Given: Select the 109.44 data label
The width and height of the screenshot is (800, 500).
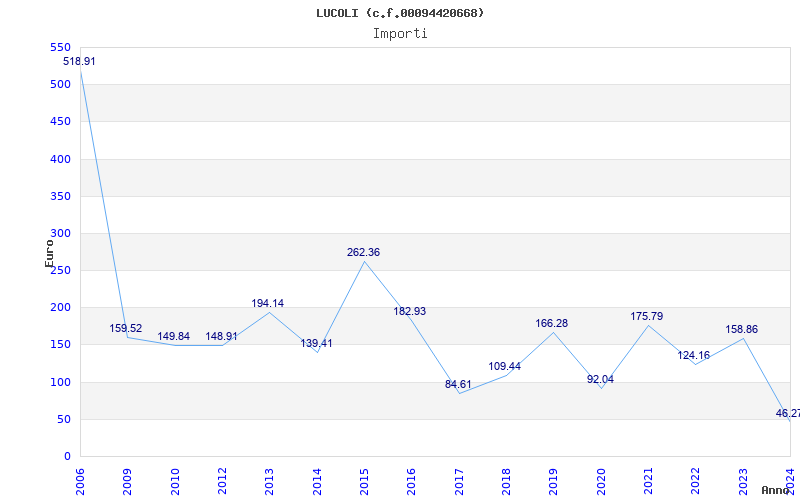Looking at the screenshot, I should pos(505,366).
